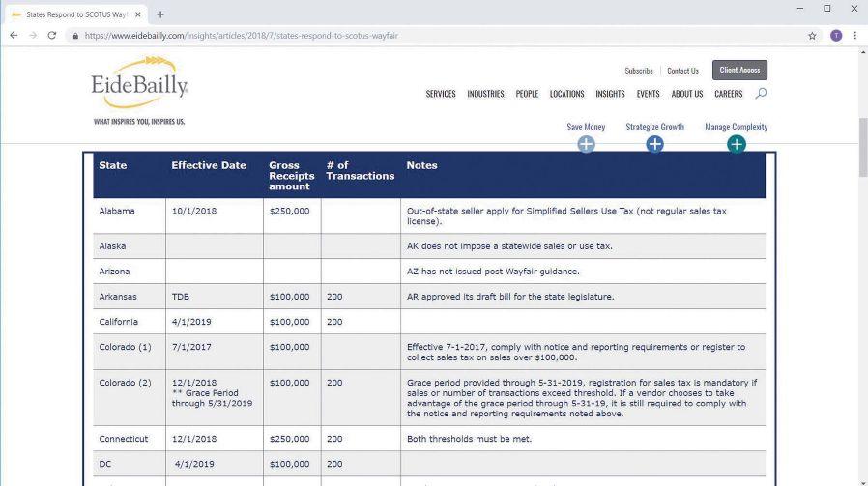Open Chrome three-dot menu
The width and height of the screenshot is (868, 486).
(x=855, y=36)
